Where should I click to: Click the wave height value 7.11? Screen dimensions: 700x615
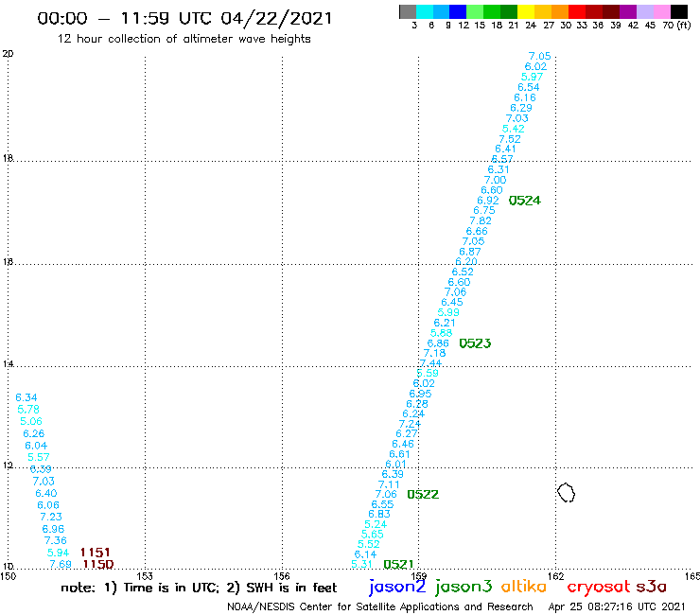click(x=389, y=484)
